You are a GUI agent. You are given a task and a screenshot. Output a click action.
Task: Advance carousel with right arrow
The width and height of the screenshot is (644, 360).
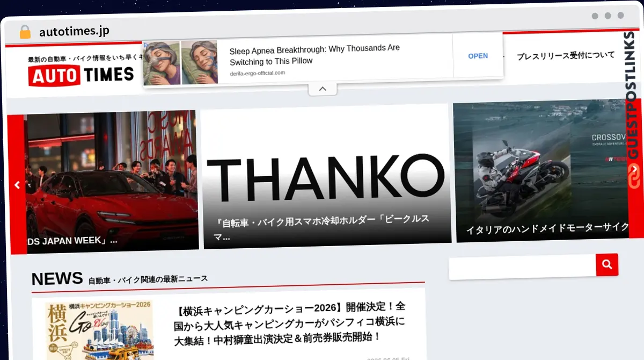pos(634,169)
